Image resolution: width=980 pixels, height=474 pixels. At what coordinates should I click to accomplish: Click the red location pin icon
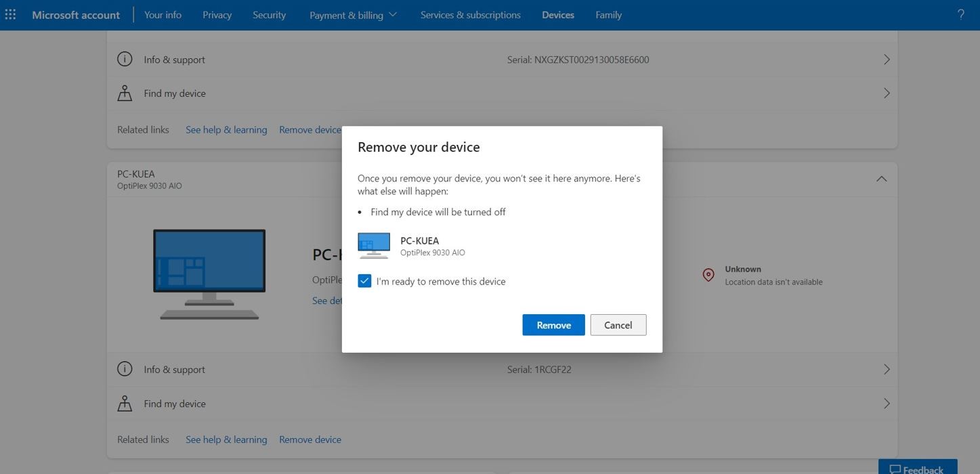coord(708,275)
